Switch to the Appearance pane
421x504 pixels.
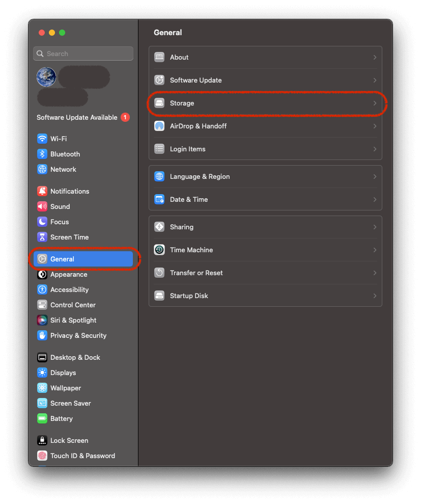pos(69,274)
